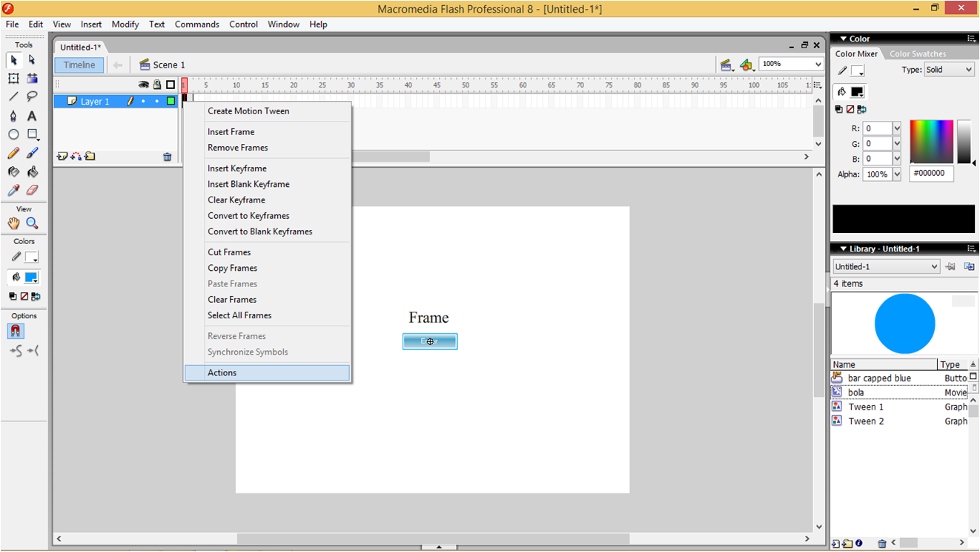The height and width of the screenshot is (552, 980).
Task: Open the Color panel options menu
Action: pyautogui.click(x=971, y=39)
